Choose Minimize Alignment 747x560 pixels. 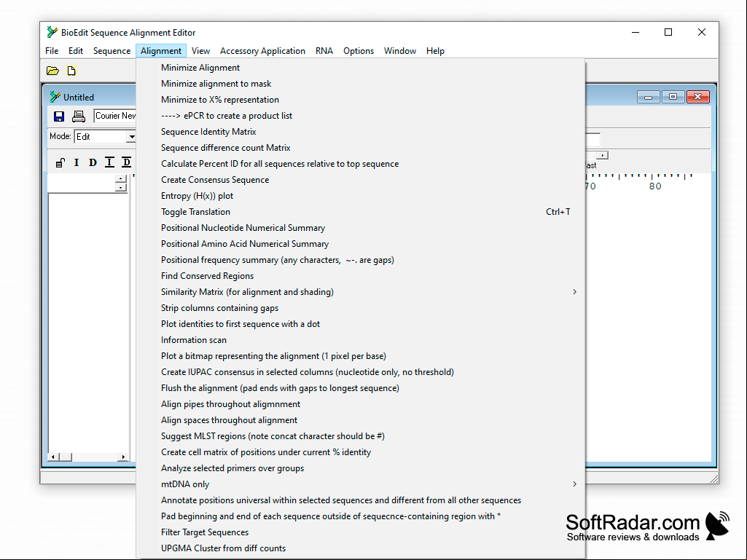click(361, 68)
